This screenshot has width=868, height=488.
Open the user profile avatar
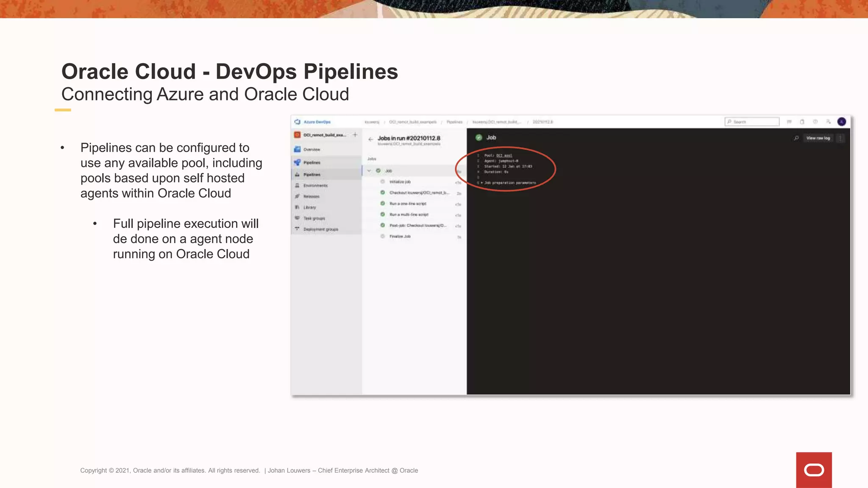coord(842,122)
